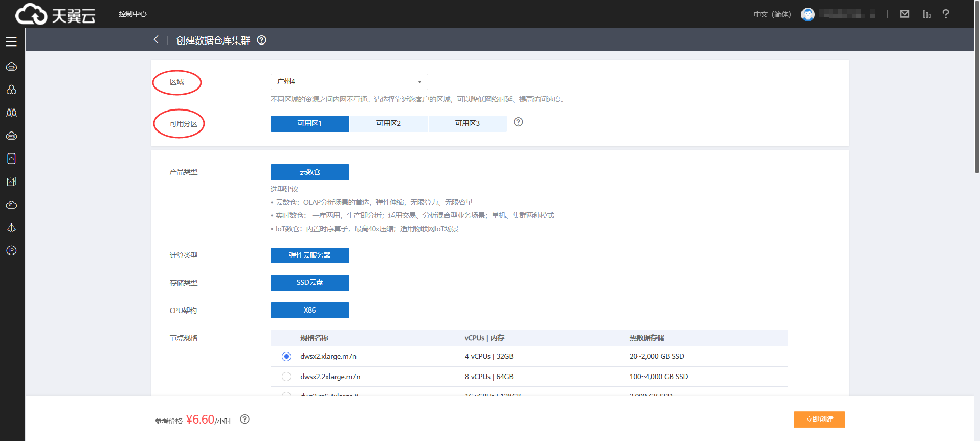The width and height of the screenshot is (980, 441).
Task: Click the 存储类型 label
Action: tap(184, 283)
